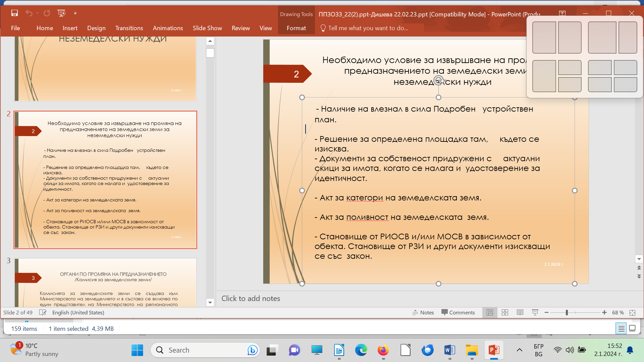Viewport: 644px width, 362px height.
Task: Click English (United States) language button
Action: tap(78, 312)
